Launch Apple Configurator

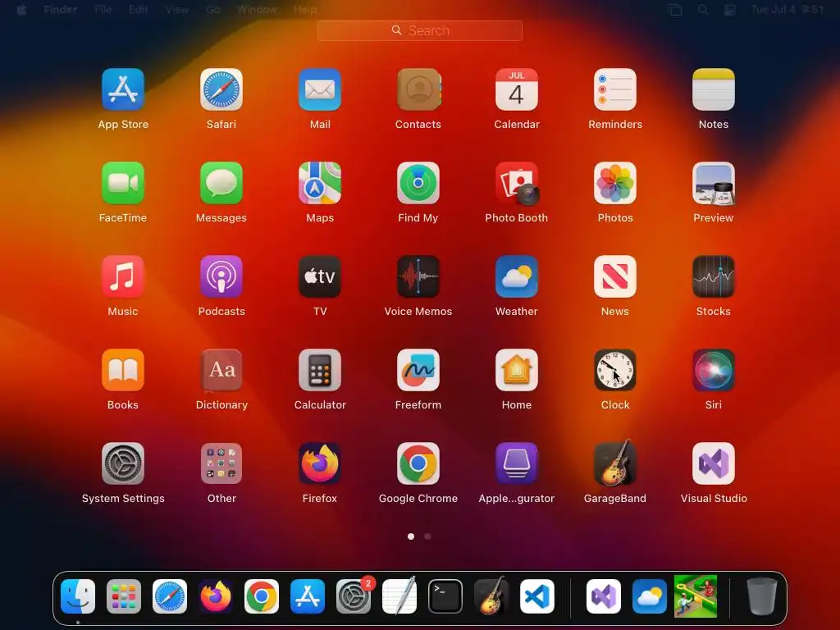(517, 463)
